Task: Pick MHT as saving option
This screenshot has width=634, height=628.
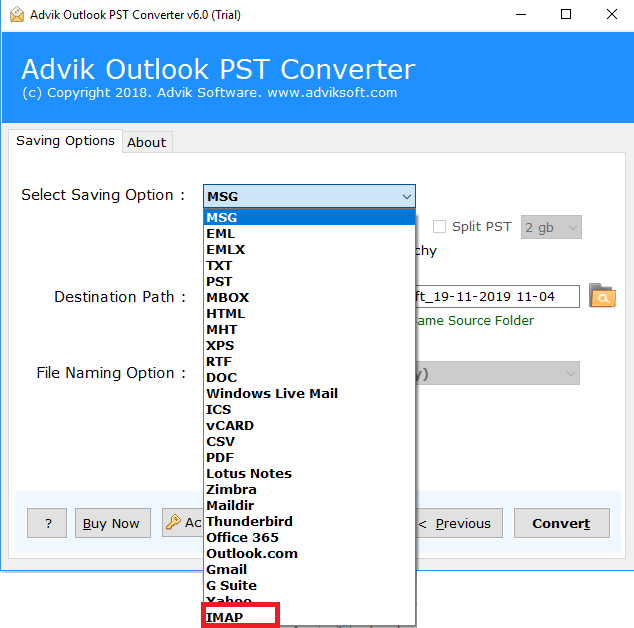Action: point(309,330)
